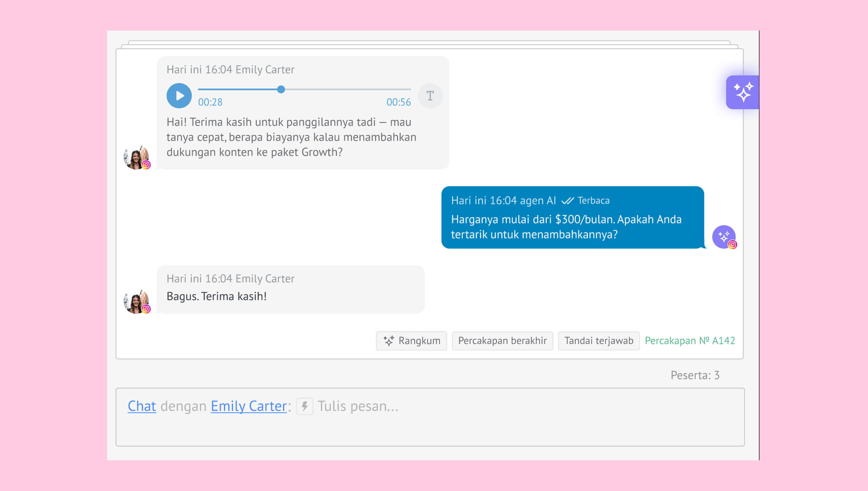The width and height of the screenshot is (868, 491).
Task: Open the "Emily Carter" contact link in composer
Action: 249,406
